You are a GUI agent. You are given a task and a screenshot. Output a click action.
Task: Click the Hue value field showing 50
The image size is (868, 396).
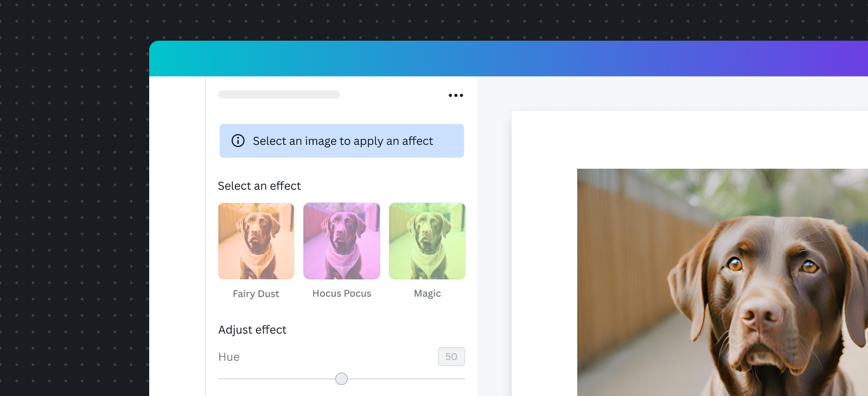point(451,356)
